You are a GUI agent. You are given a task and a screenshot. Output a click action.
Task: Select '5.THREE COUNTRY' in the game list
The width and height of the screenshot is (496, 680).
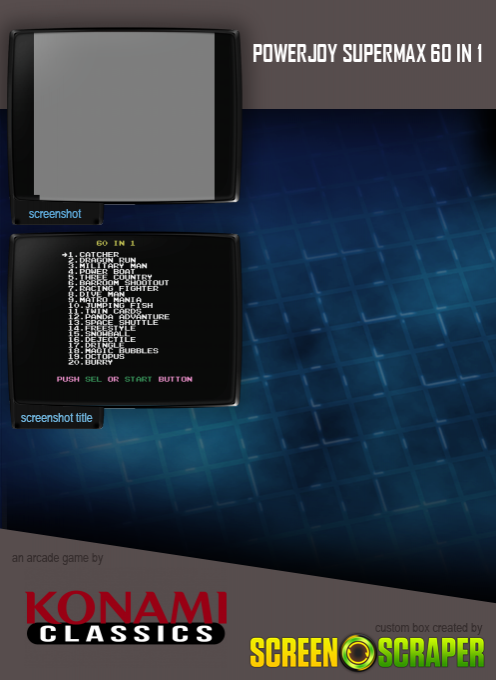point(110,277)
